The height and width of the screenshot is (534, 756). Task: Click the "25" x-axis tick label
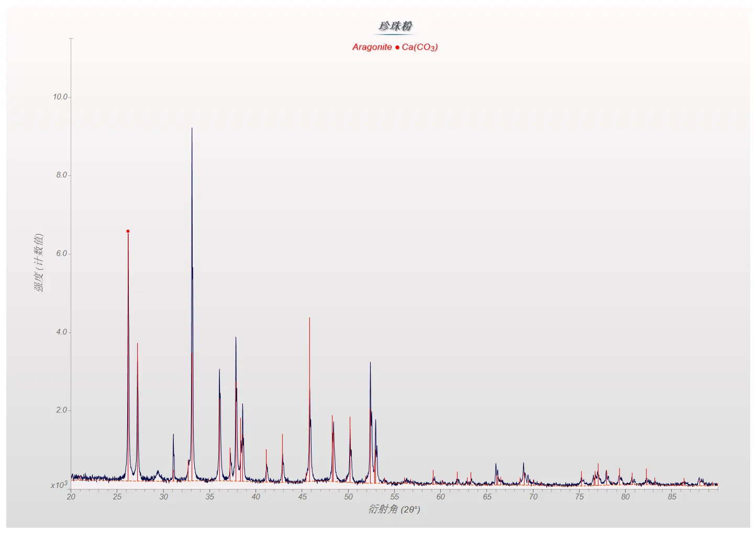(117, 496)
